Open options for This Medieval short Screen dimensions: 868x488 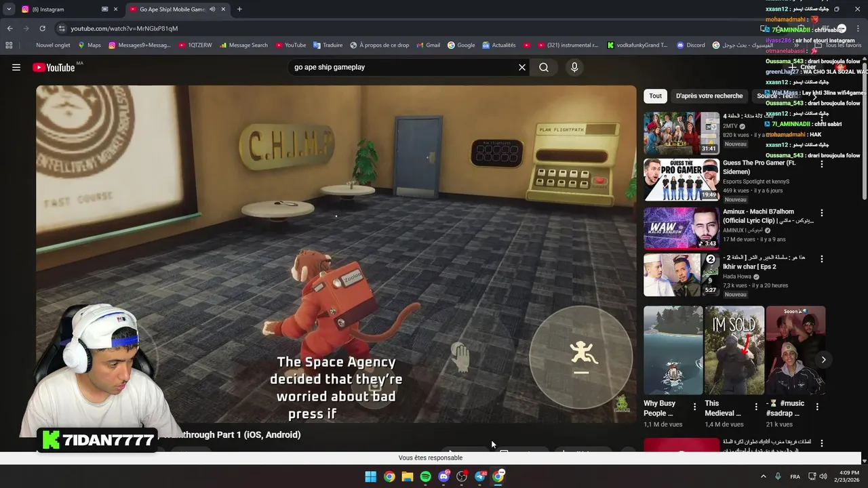pos(756,407)
